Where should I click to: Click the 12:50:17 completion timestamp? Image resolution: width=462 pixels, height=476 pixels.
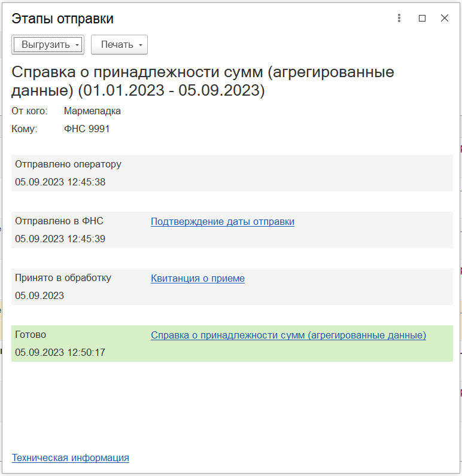coord(60,353)
